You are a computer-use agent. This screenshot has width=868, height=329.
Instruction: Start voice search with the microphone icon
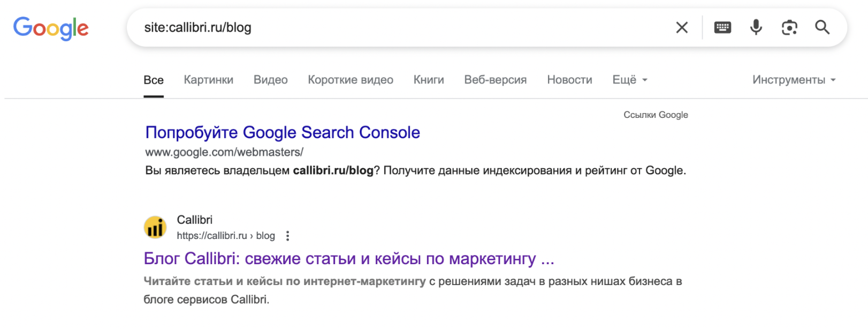[x=756, y=27]
